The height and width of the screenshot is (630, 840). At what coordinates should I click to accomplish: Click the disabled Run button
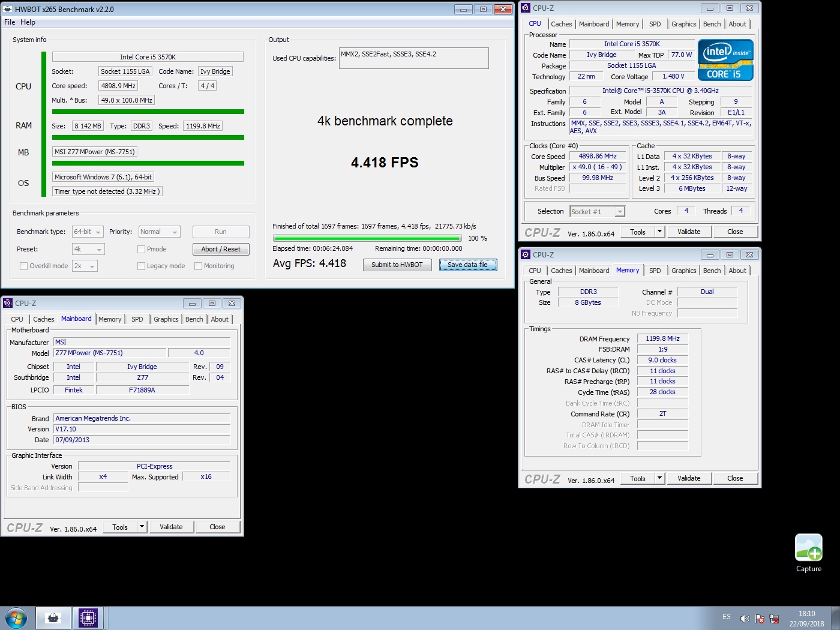pos(221,232)
